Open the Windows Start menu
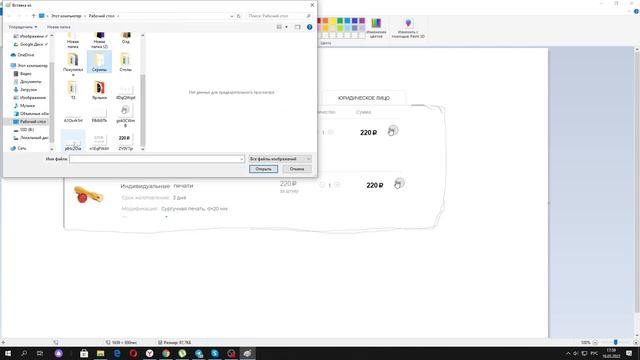640x360 pixels. point(8,353)
